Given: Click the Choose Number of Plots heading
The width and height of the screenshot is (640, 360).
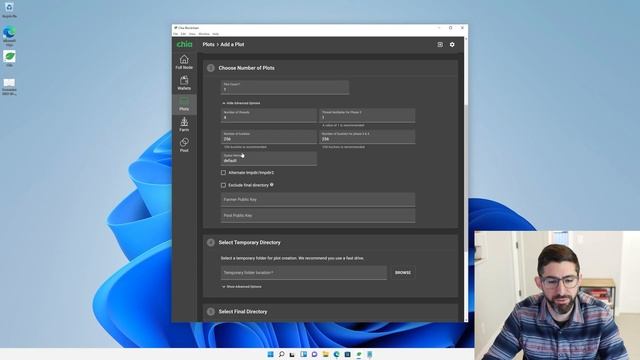Looking at the screenshot, I should [x=247, y=68].
